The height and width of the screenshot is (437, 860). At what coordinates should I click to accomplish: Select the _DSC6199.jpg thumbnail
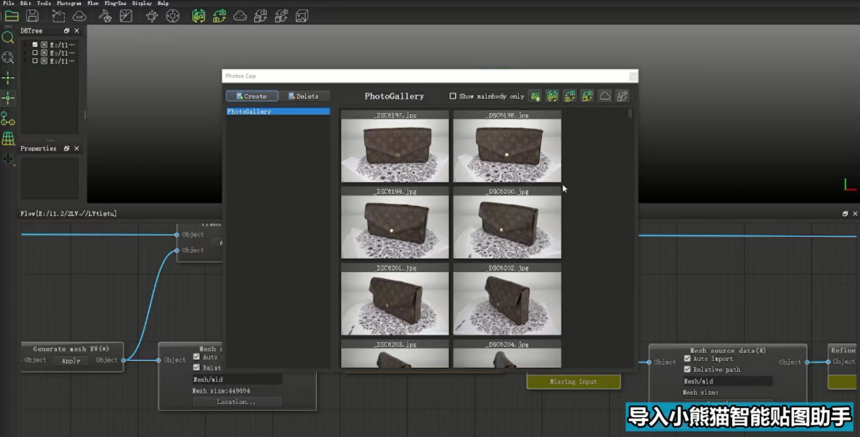tap(395, 223)
